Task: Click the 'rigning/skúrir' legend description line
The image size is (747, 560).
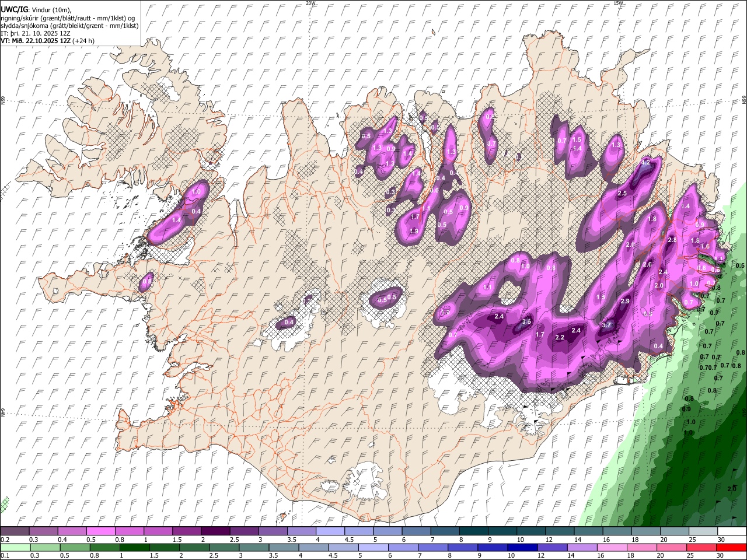Action: point(68,17)
